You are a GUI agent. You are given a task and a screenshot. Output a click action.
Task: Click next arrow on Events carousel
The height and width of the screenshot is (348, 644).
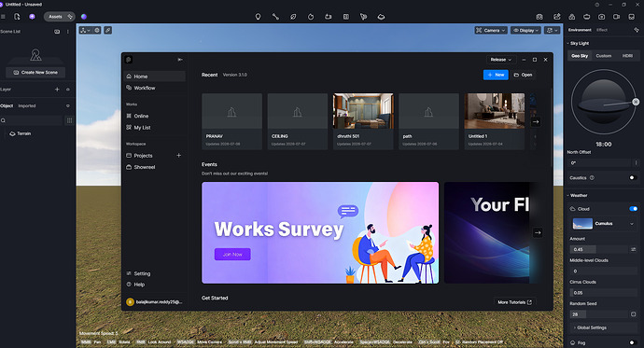click(538, 232)
